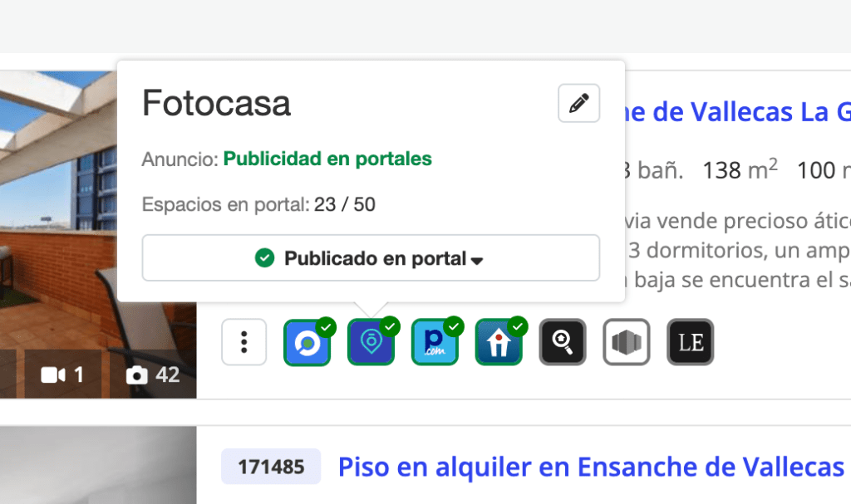Select the reference number 171485
The height and width of the screenshot is (504, 851).
tap(270, 466)
